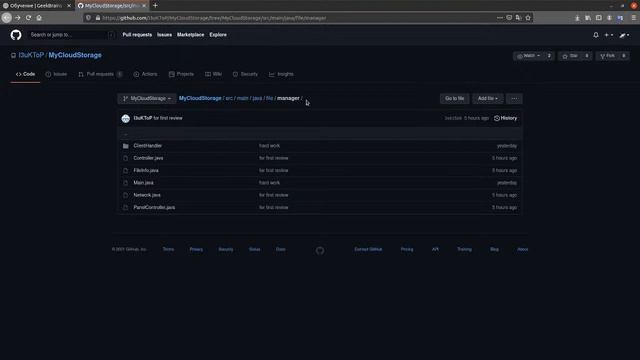This screenshot has height=360, width=640.
Task: Open PanelController.java file
Action: (x=154, y=207)
